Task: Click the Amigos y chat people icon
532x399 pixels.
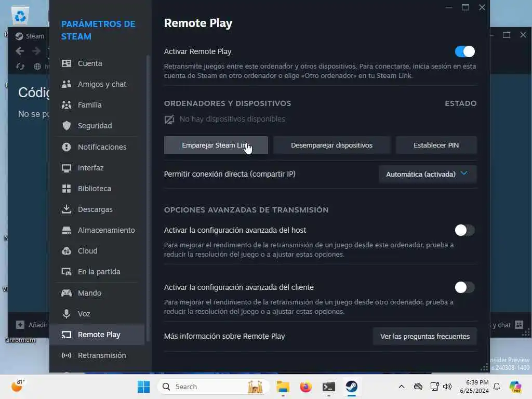Action: [x=66, y=84]
